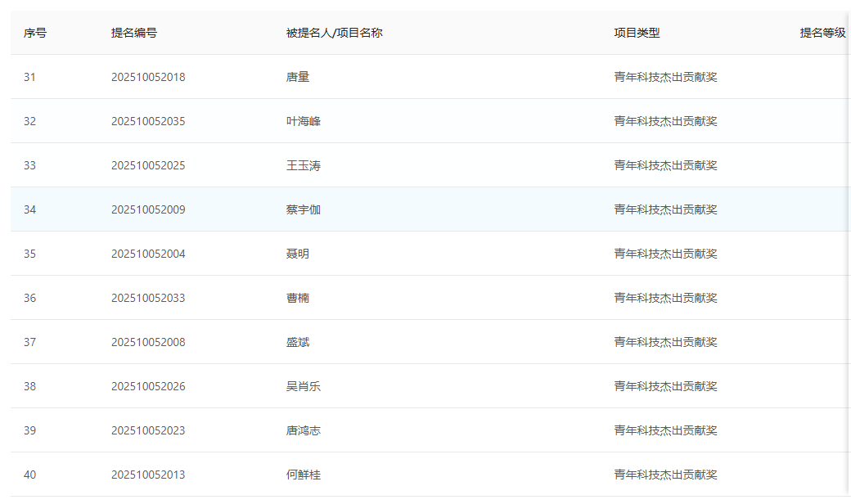The height and width of the screenshot is (504, 851).
Task: Click nomination number 202510052026
Action: click(148, 386)
